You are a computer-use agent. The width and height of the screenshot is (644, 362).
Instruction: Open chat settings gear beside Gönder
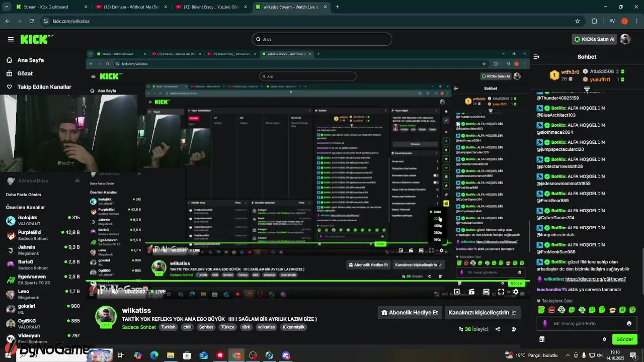point(604,339)
